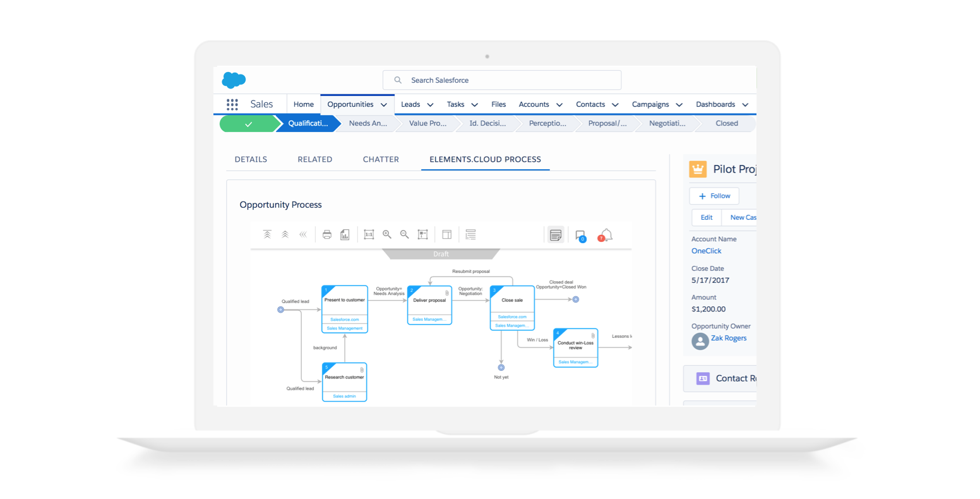Click in the Search Salesforce field
Image resolution: width=980 pixels, height=499 pixels.
click(502, 80)
